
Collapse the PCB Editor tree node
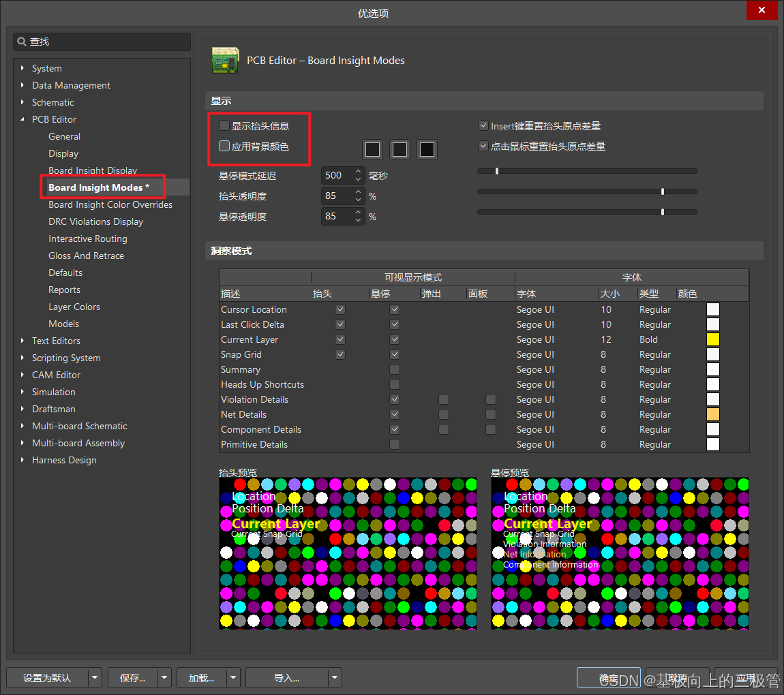pyautogui.click(x=22, y=119)
